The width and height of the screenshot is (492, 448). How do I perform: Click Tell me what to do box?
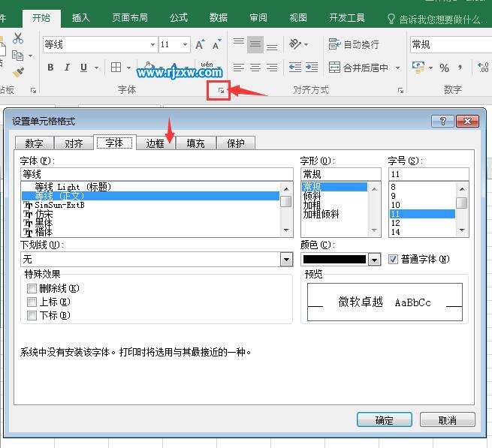(x=439, y=19)
